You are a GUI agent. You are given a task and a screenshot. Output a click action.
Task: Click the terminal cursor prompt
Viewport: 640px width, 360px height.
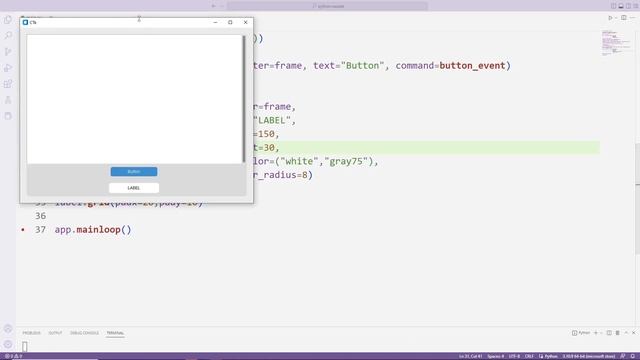pos(25,347)
